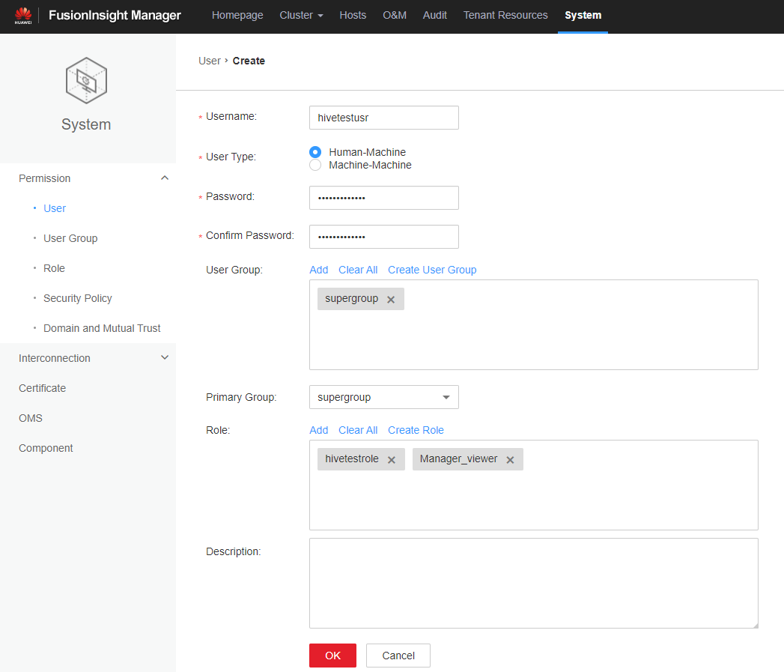
Task: Expand the Interconnection section
Action: tap(165, 358)
